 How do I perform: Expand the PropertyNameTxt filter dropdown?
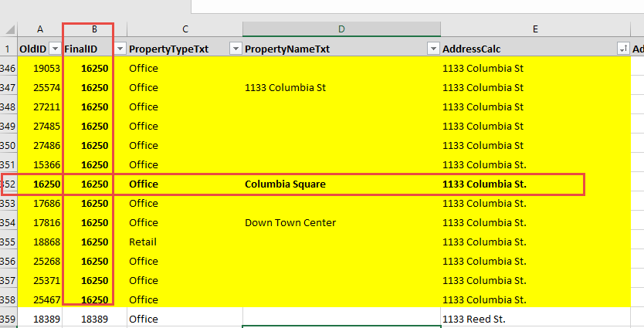point(432,49)
